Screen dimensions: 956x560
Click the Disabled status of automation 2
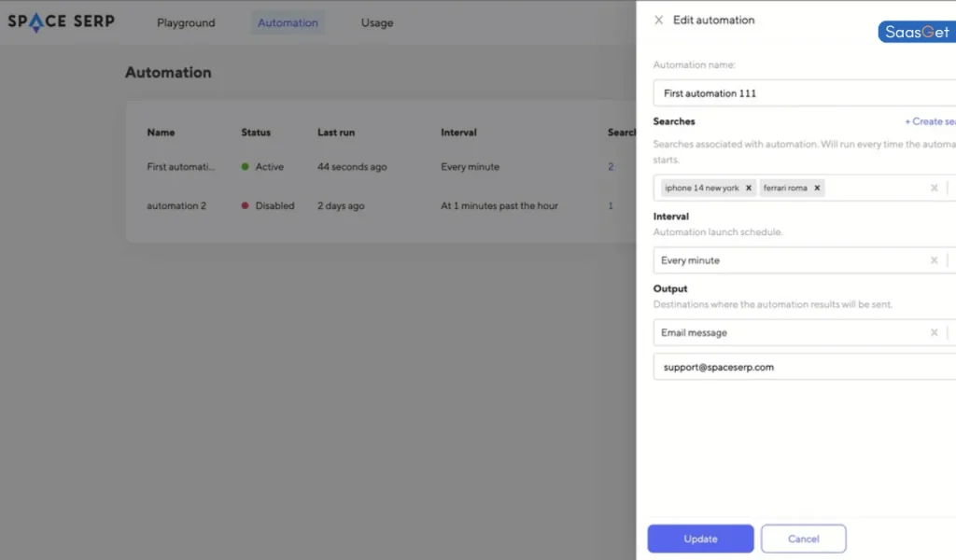[x=268, y=205]
